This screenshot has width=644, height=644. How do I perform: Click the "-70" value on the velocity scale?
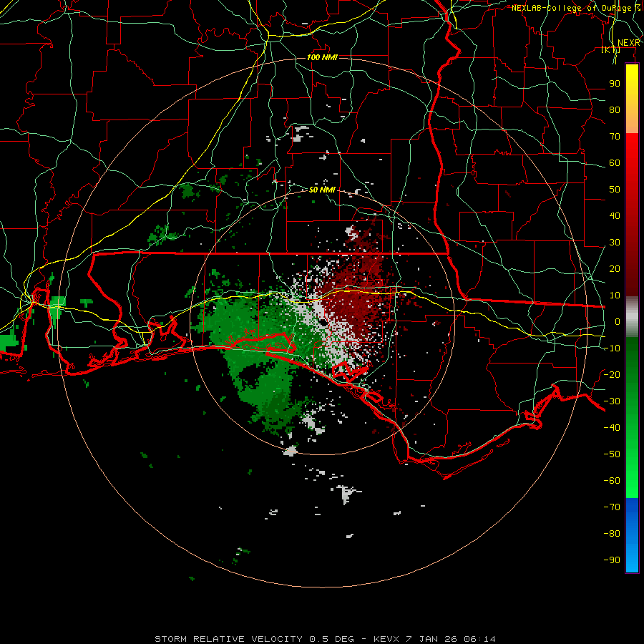pyautogui.click(x=612, y=507)
